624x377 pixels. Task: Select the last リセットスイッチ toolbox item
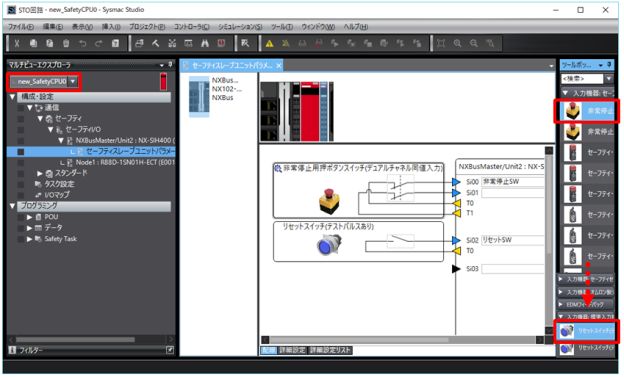point(587,348)
